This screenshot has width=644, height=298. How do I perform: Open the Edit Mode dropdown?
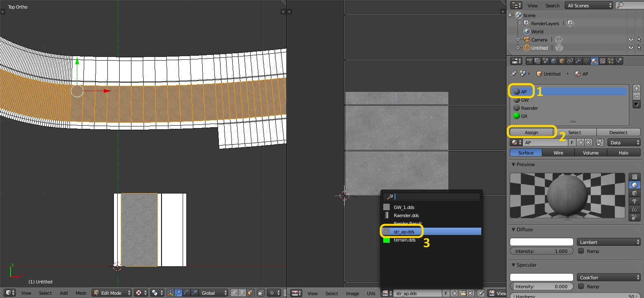point(112,293)
